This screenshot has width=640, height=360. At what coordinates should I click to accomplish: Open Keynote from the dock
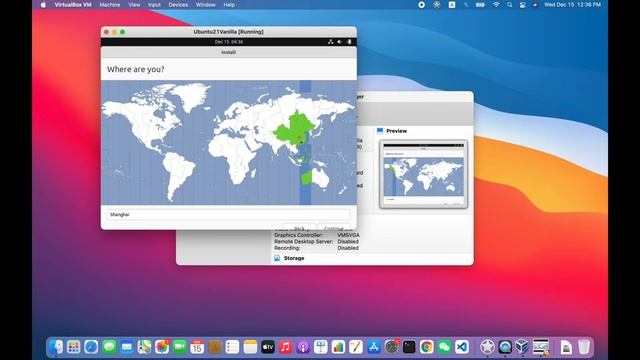[321, 347]
